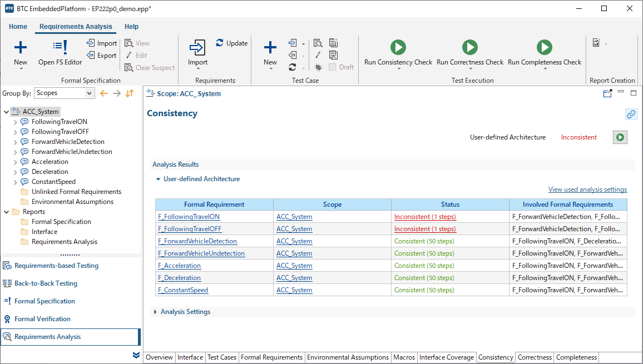Run the User-defined Architecture consistency play button
This screenshot has width=643, height=364.
click(x=620, y=137)
